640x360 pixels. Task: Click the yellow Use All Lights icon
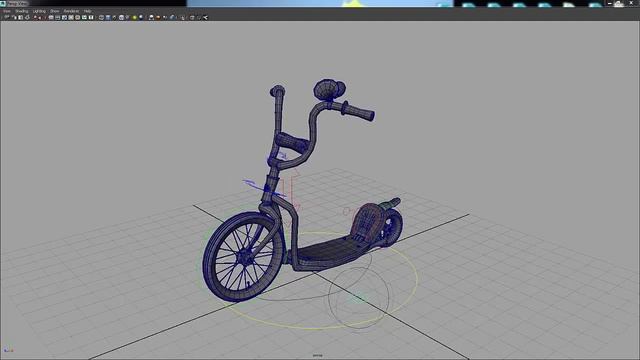[x=134, y=18]
